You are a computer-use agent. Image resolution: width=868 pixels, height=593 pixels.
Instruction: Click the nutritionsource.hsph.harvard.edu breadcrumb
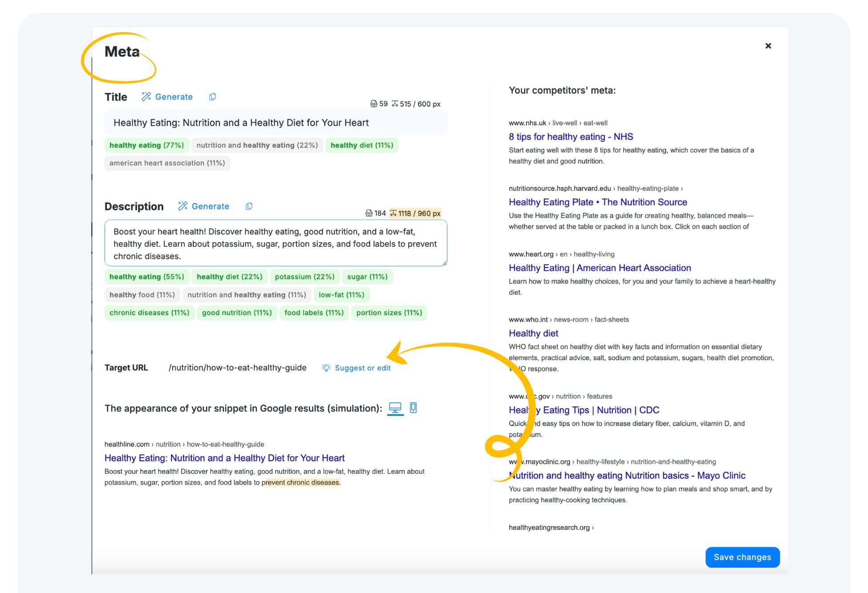coord(596,189)
